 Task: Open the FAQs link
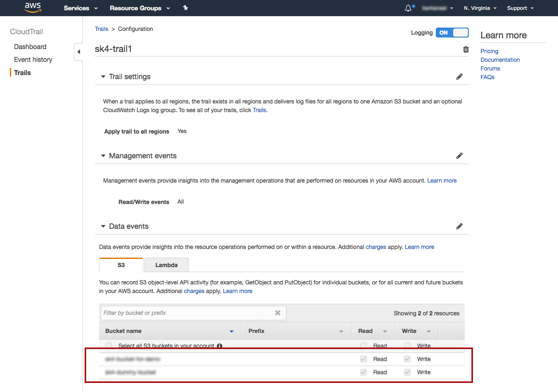(x=487, y=77)
